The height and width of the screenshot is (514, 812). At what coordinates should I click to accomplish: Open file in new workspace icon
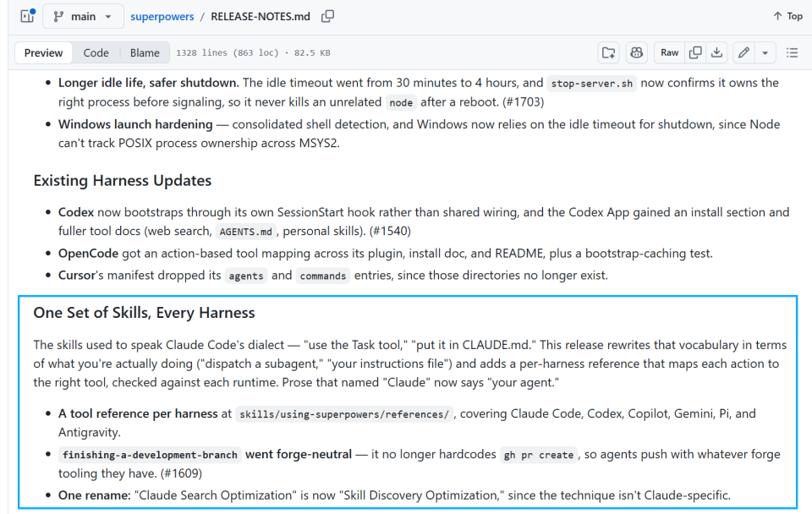608,52
